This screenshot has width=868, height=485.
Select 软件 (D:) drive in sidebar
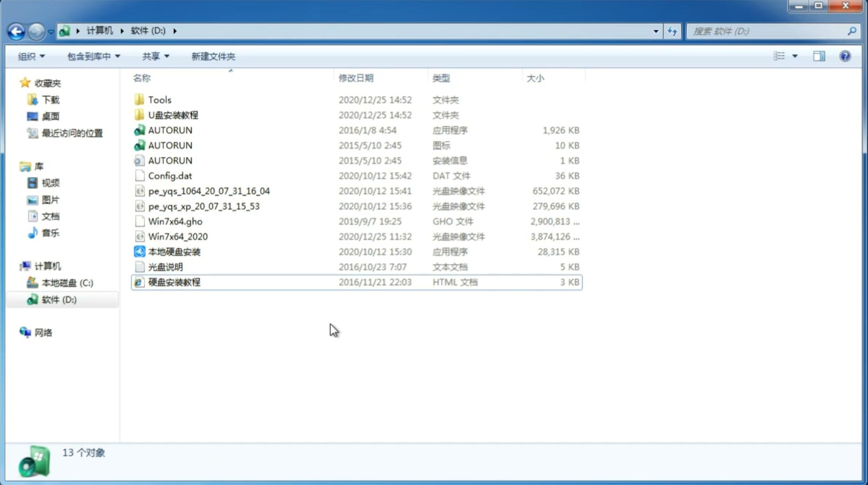(x=58, y=299)
